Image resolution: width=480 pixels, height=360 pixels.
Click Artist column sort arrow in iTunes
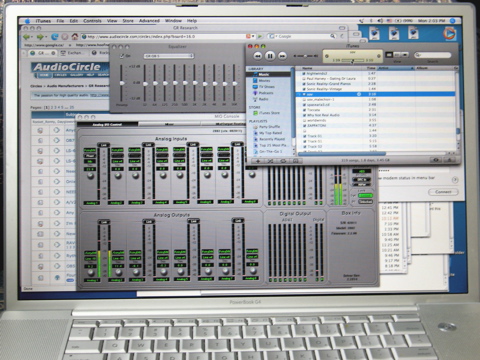pyautogui.click(x=412, y=68)
